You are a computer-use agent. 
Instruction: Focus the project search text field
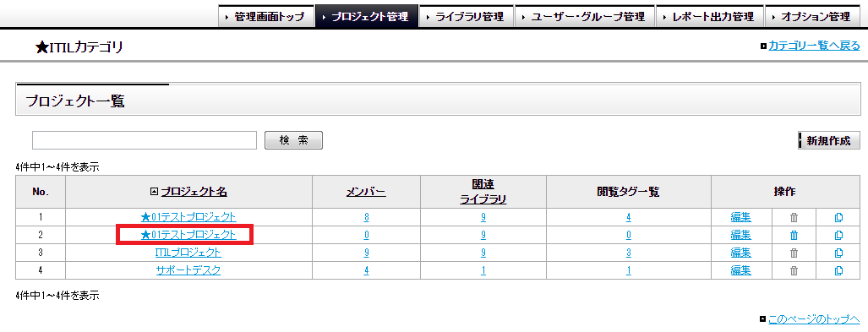[145, 140]
